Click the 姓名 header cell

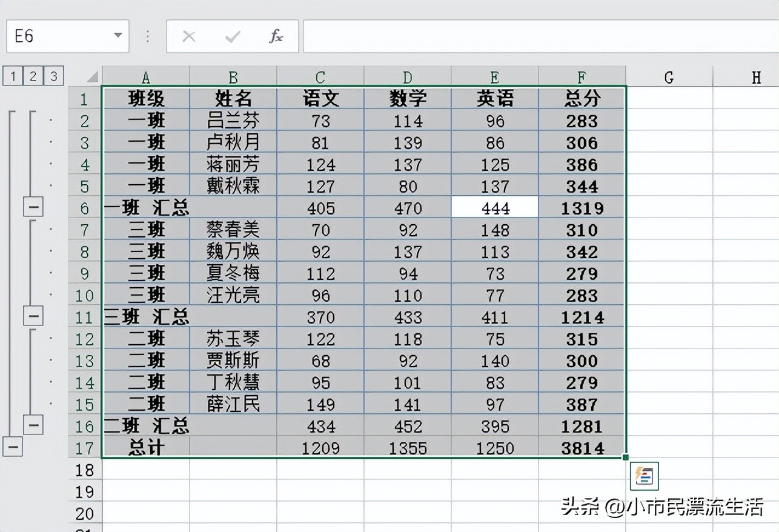coord(233,99)
